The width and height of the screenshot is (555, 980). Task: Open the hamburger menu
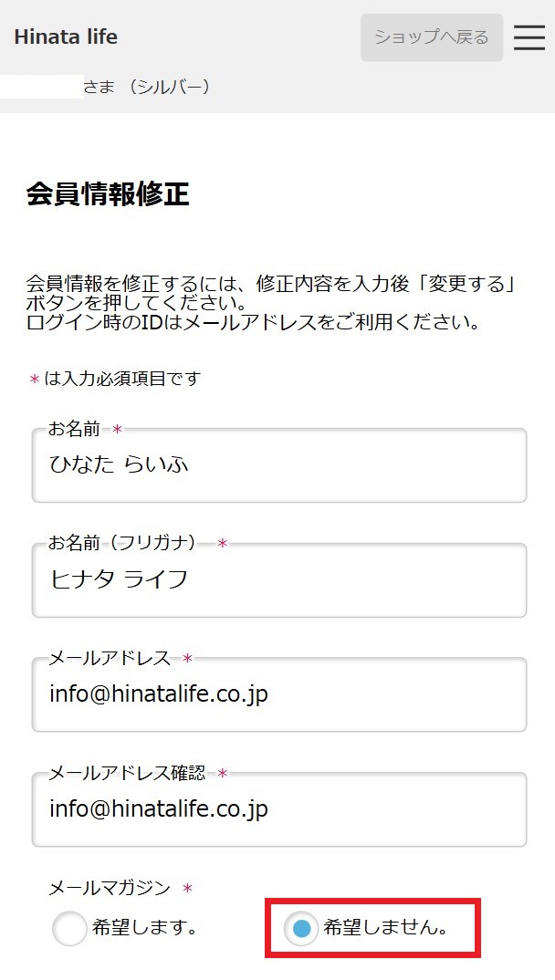point(529,37)
